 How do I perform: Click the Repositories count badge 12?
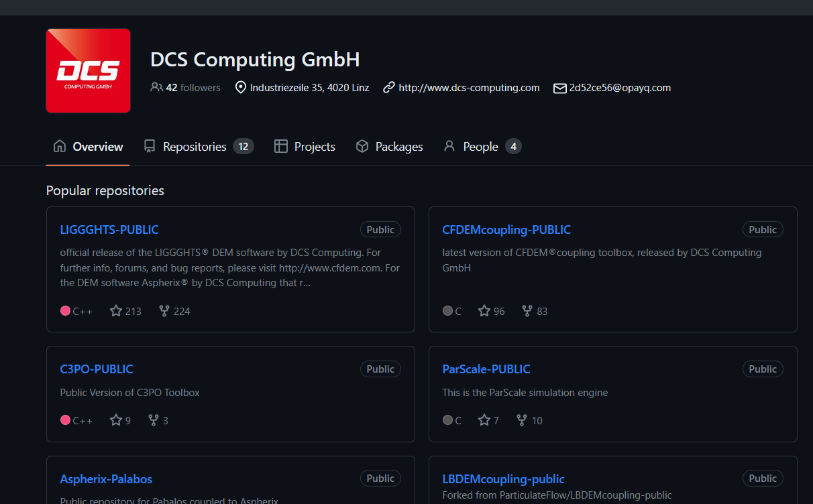point(243,147)
